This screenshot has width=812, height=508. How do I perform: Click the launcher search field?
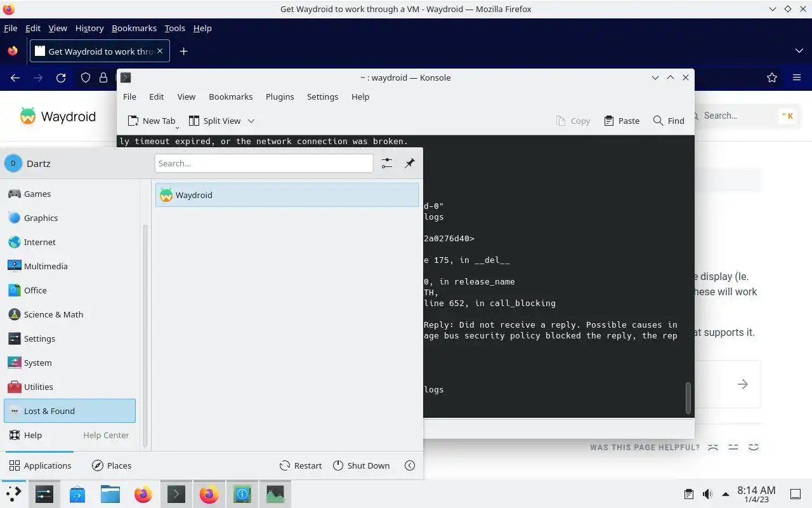(264, 163)
